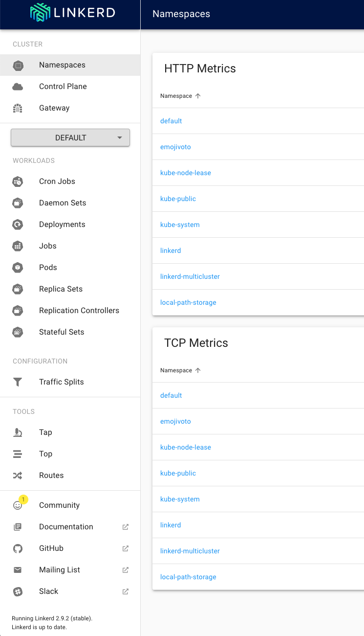Open GitHub via its sidebar icon
The image size is (364, 636).
(x=18, y=548)
